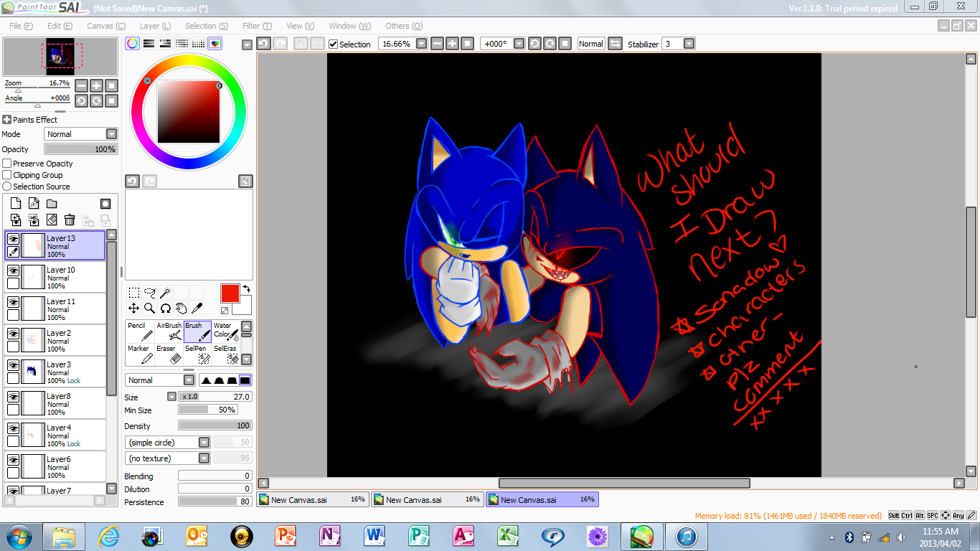Toggle visibility of Layer 8
Screen dimensions: 980x551
pos(13,397)
